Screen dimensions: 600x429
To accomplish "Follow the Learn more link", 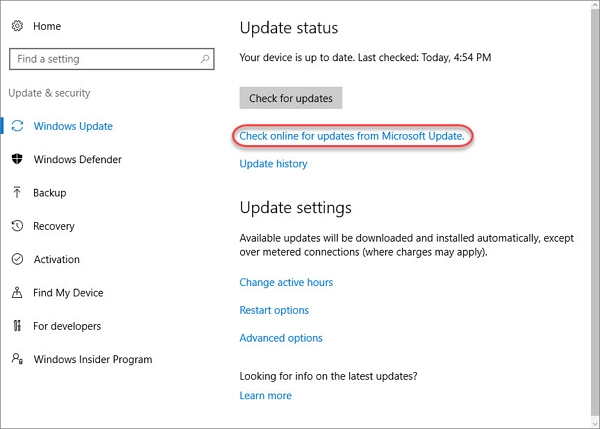I will 265,395.
